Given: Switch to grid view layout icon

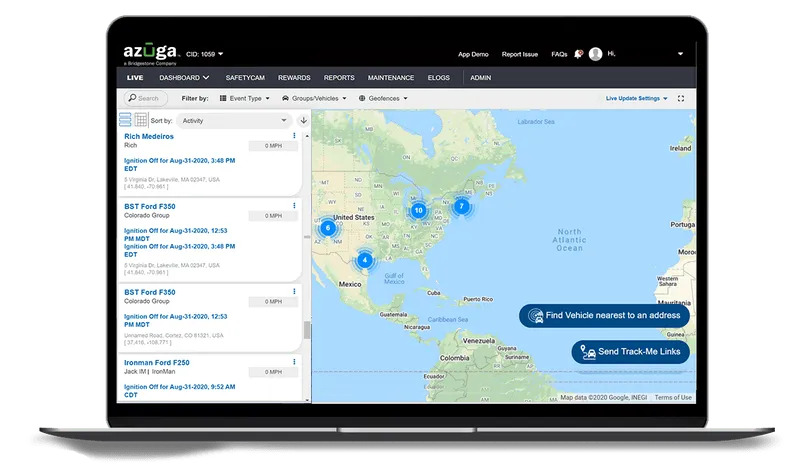Looking at the screenshot, I should coord(141,120).
